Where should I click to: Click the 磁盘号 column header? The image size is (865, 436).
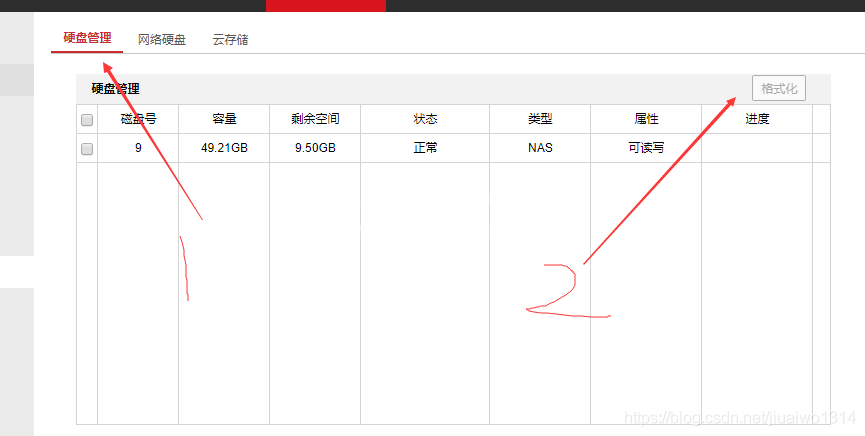pyautogui.click(x=138, y=119)
